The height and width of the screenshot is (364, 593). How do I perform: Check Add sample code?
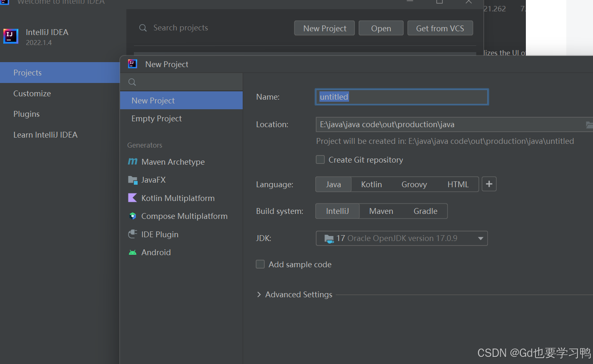260,264
